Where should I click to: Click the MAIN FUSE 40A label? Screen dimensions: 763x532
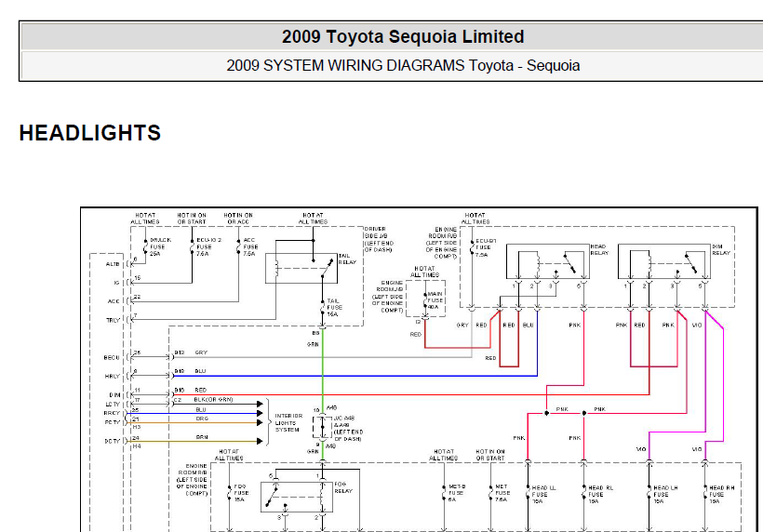tap(435, 300)
